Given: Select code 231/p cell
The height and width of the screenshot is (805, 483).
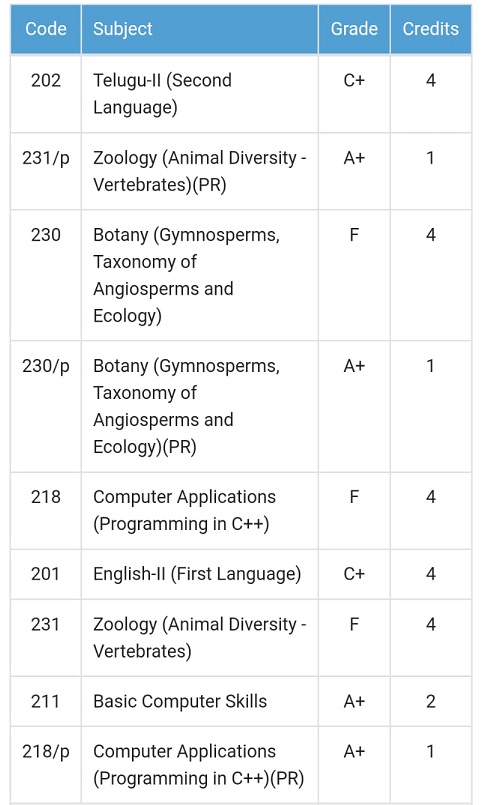Looking at the screenshot, I should click(46, 171).
